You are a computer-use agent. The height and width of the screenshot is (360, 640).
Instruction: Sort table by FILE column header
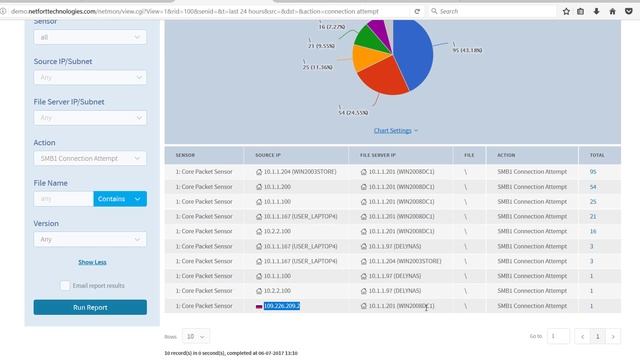[x=469, y=155]
